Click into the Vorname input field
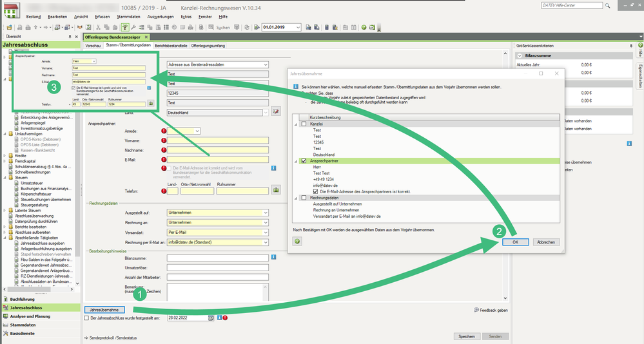Image resolution: width=644 pixels, height=344 pixels. (218, 140)
